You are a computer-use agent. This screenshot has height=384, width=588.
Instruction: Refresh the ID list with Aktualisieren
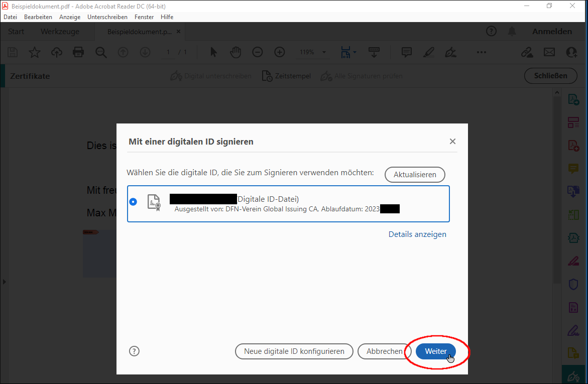(x=415, y=175)
